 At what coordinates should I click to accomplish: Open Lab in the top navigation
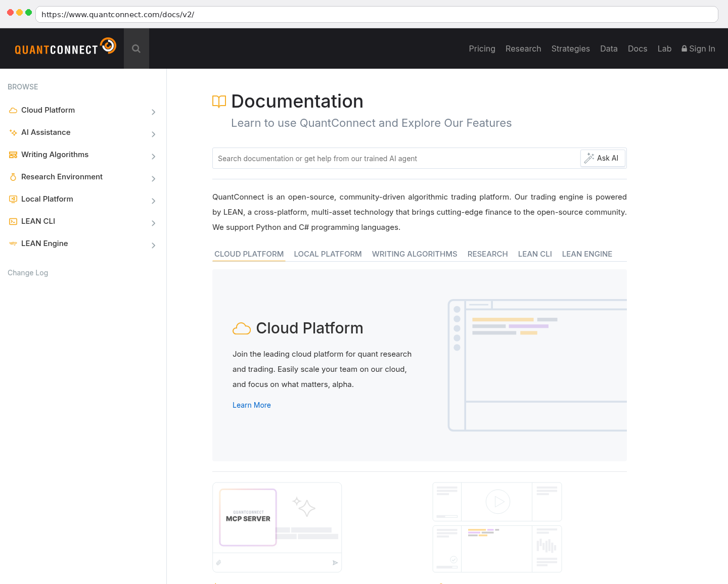pos(664,48)
